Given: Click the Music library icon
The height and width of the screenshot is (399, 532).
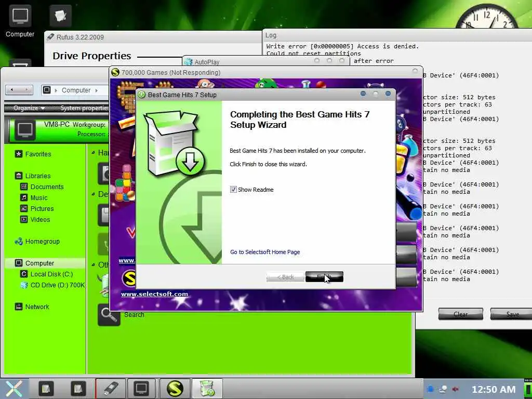Looking at the screenshot, I should [x=24, y=197].
